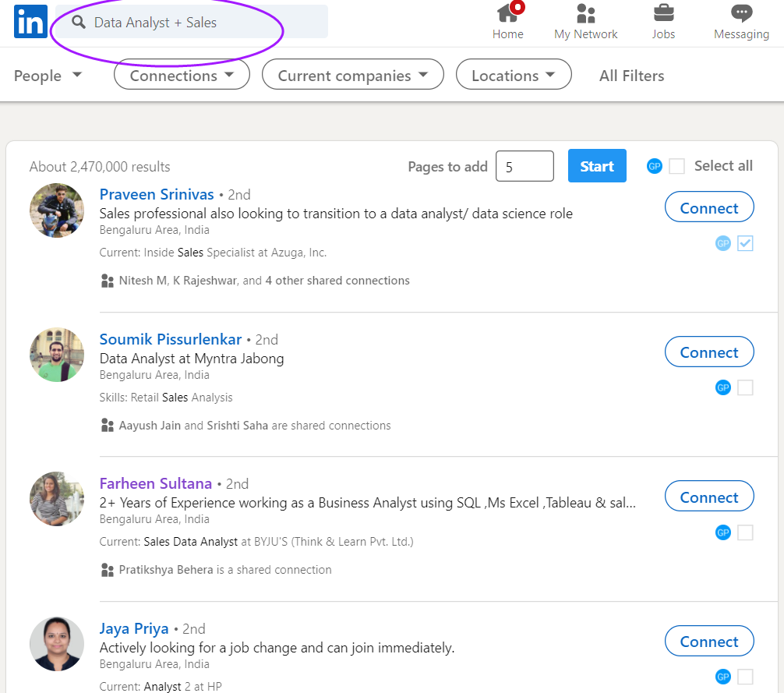Click the Home house icon
Screen dimensions: 784x693
pyautogui.click(x=507, y=13)
